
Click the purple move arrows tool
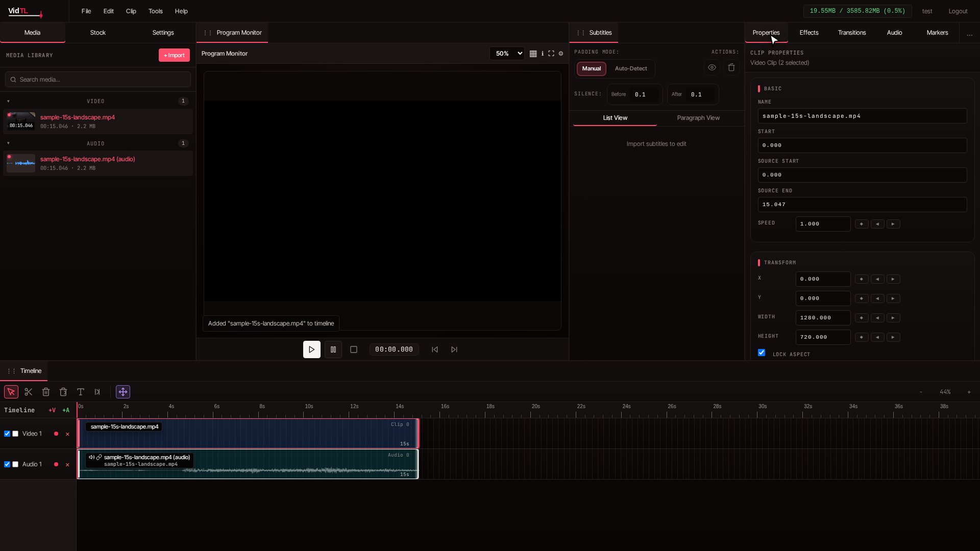[123, 392]
